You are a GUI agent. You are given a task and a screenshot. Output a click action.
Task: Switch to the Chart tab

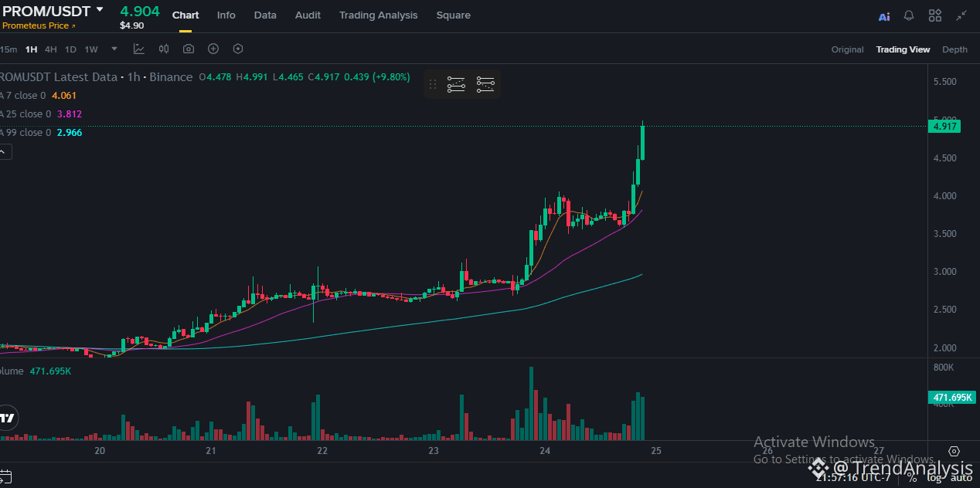pos(185,15)
